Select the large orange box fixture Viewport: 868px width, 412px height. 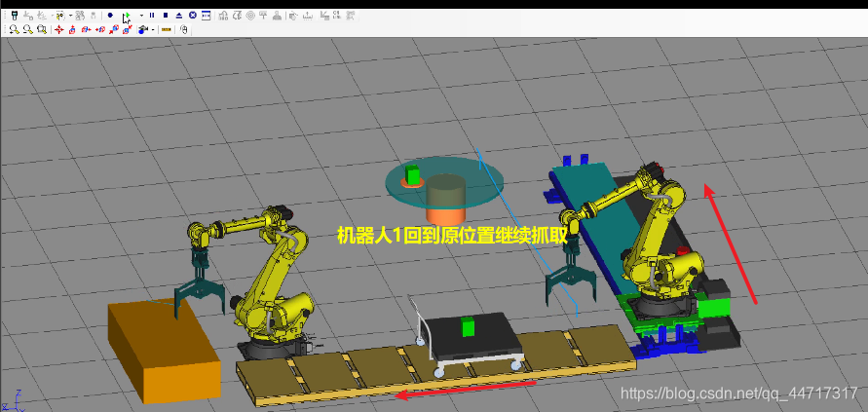(164, 350)
